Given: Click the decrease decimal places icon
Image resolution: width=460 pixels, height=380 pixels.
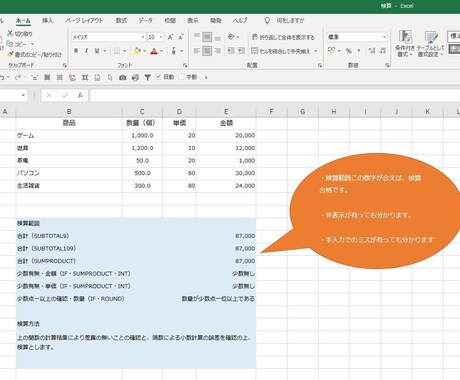Looking at the screenshot, I should (x=383, y=51).
